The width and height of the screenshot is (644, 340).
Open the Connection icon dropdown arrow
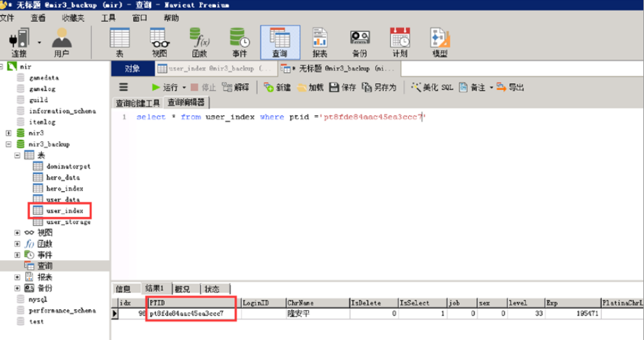point(40,42)
